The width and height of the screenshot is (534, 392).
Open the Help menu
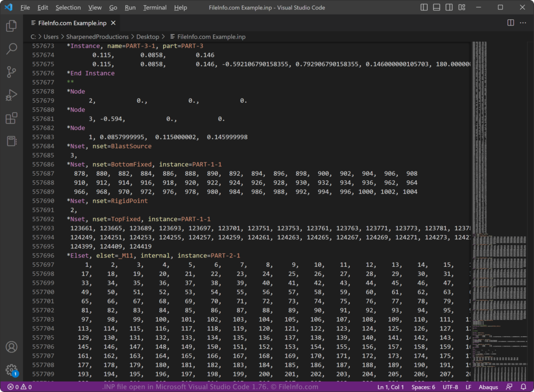[x=180, y=7]
